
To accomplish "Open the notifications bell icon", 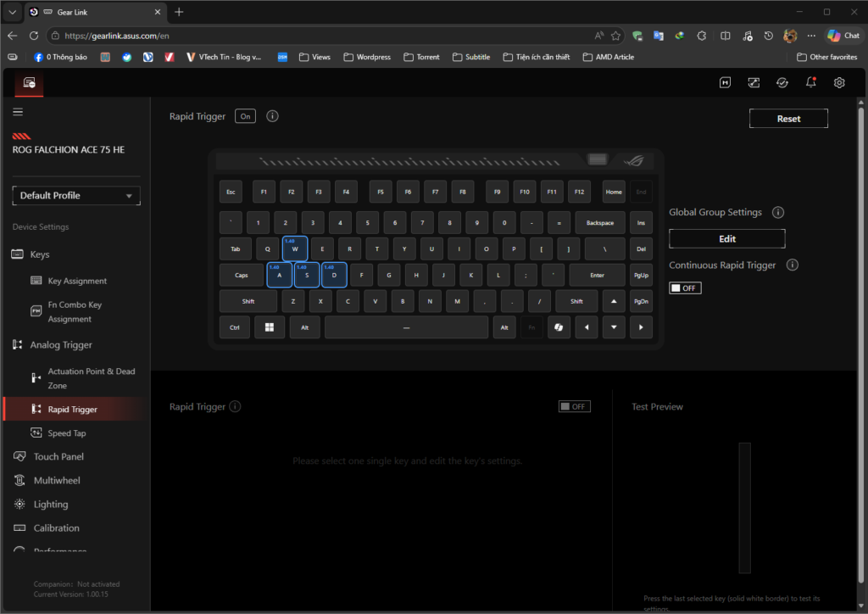I will click(811, 82).
